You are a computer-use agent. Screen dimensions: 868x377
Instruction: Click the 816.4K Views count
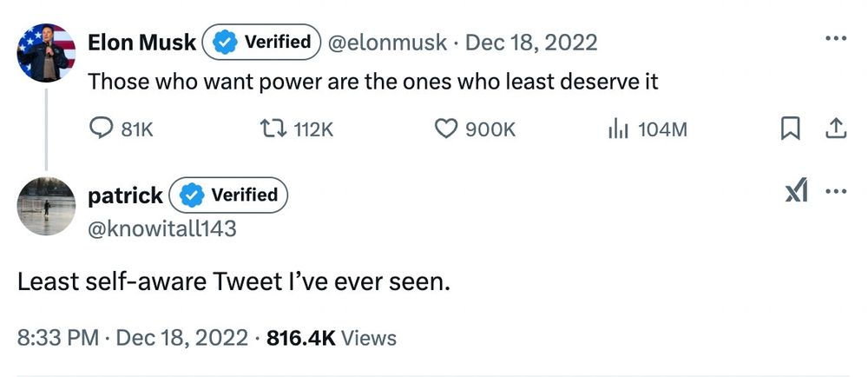click(x=331, y=338)
